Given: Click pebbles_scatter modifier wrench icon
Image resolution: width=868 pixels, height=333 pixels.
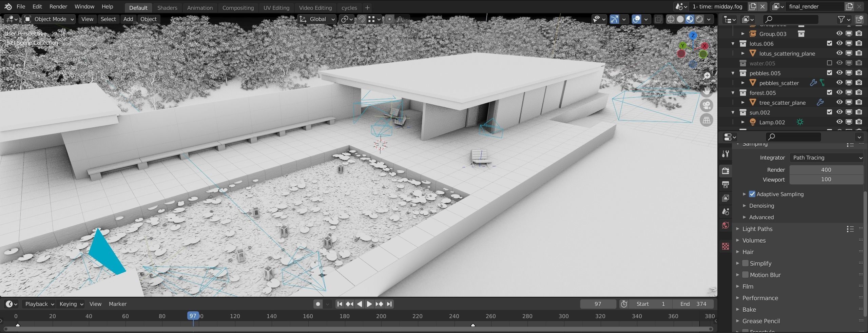Looking at the screenshot, I should tap(813, 83).
